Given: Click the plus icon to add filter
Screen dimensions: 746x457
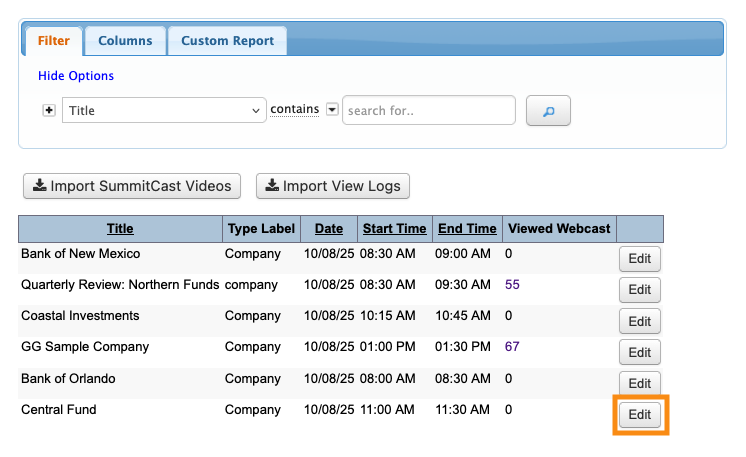Looking at the screenshot, I should (x=49, y=110).
